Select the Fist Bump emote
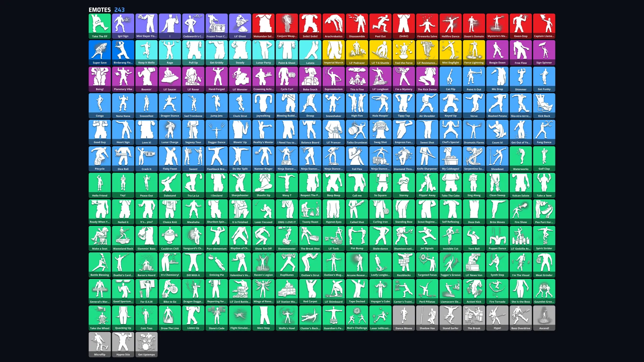This screenshot has width=644, height=362. [x=357, y=238]
